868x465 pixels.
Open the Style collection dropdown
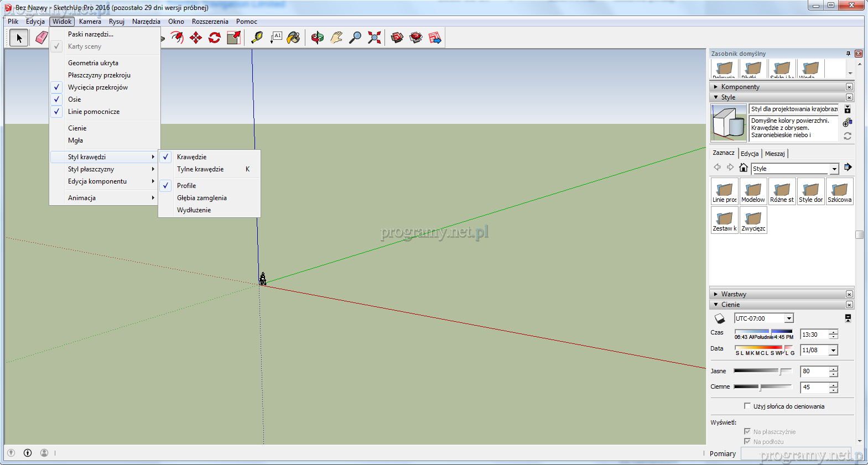click(x=834, y=169)
